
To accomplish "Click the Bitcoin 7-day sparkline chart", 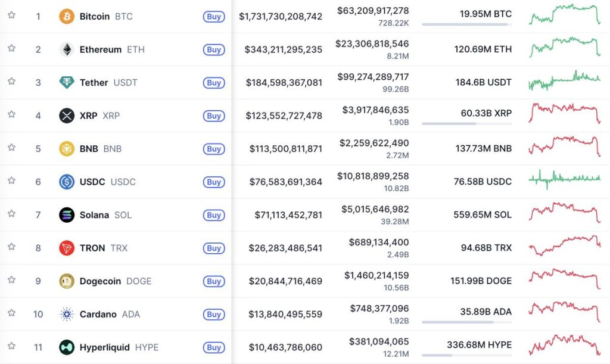I will point(564,16).
